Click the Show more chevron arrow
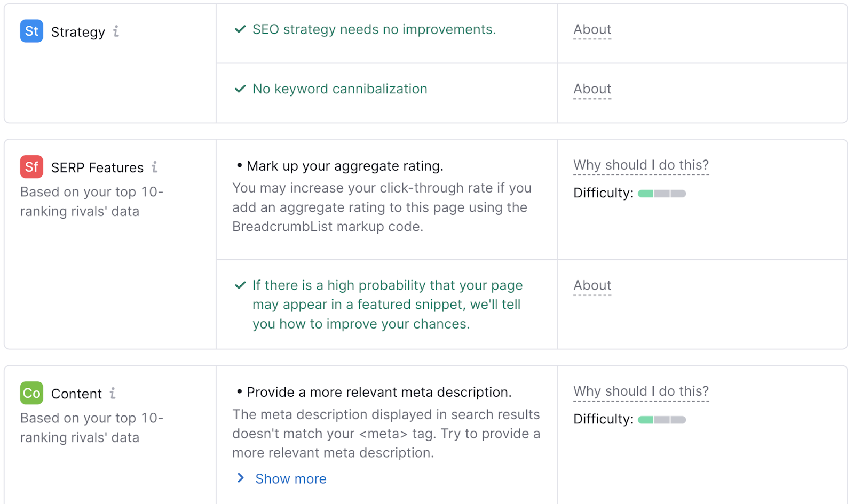The width and height of the screenshot is (854, 504). click(x=240, y=478)
